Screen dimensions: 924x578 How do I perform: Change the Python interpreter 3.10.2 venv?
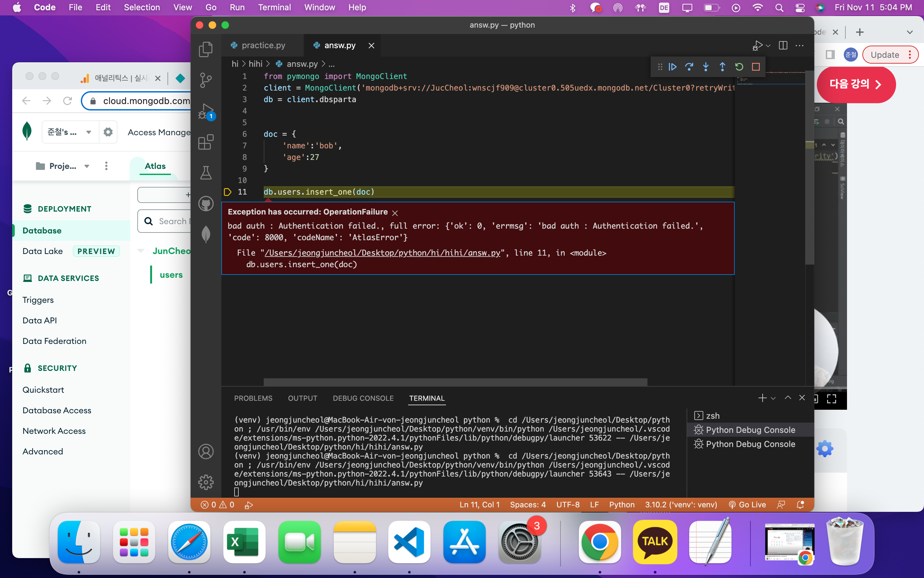pyautogui.click(x=681, y=505)
